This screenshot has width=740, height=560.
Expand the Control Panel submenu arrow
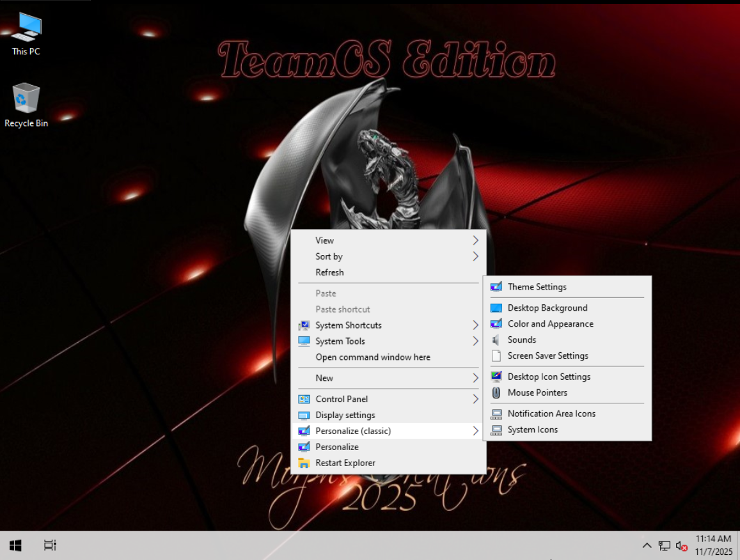coord(475,399)
